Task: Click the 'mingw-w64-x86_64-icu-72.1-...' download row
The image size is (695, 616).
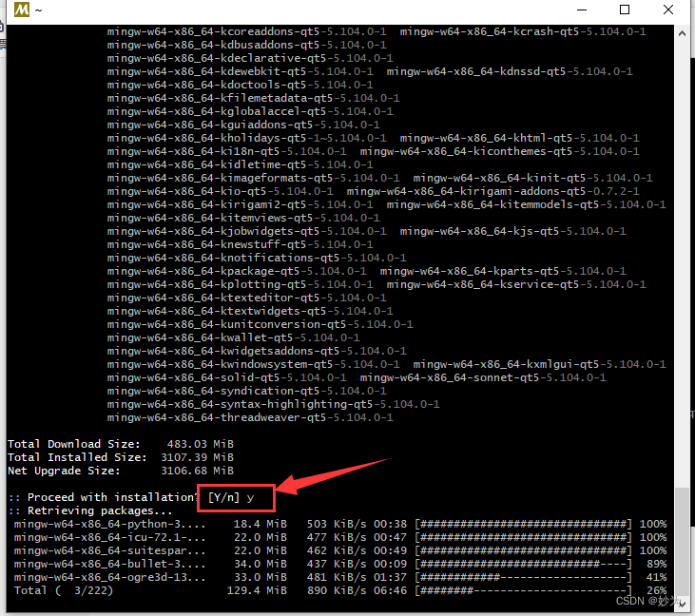Action: click(x=340, y=537)
